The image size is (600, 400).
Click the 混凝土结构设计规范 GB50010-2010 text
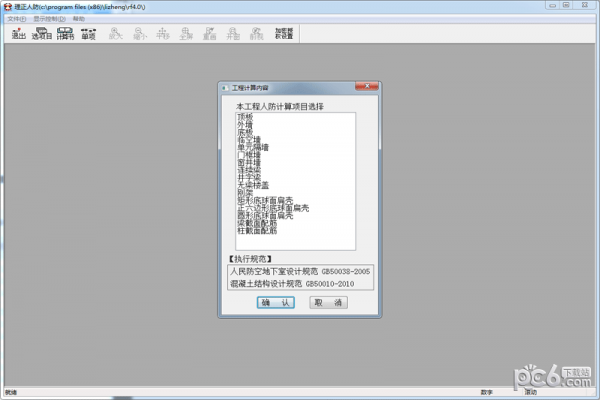292,284
